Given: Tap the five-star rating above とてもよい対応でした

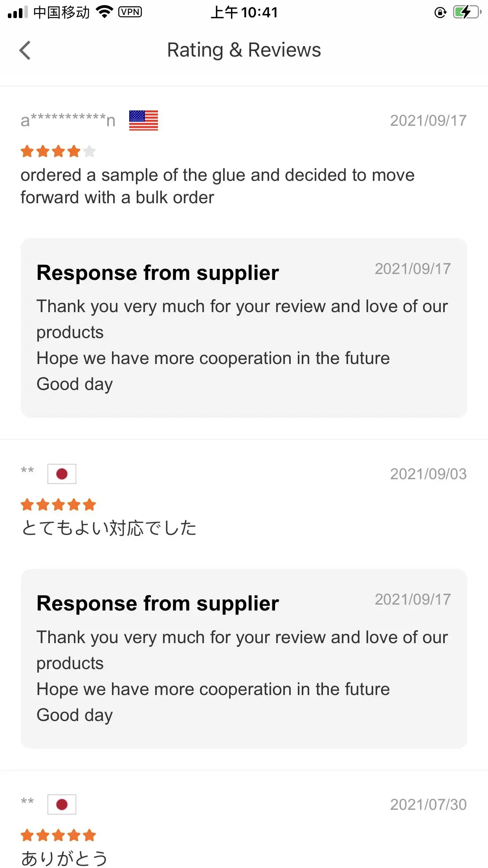Looking at the screenshot, I should pos(58,505).
